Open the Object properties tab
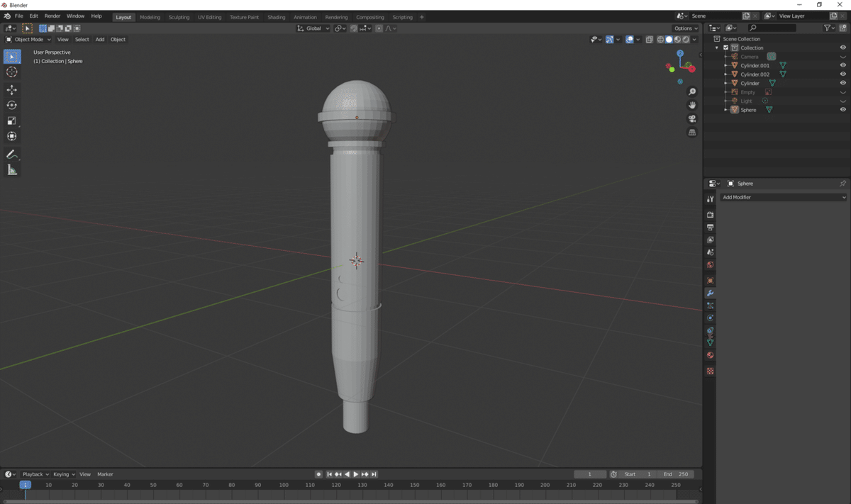This screenshot has height=504, width=851. click(x=710, y=281)
